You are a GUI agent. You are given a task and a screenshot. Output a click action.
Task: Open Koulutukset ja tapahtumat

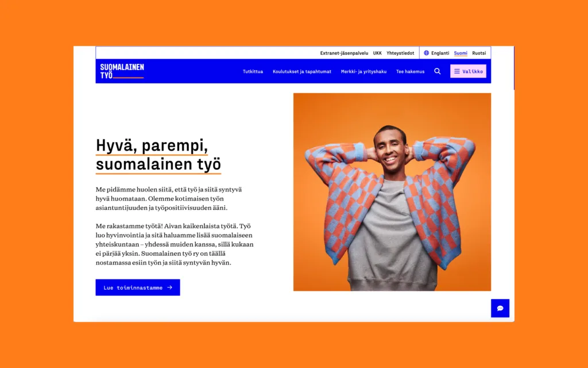302,71
